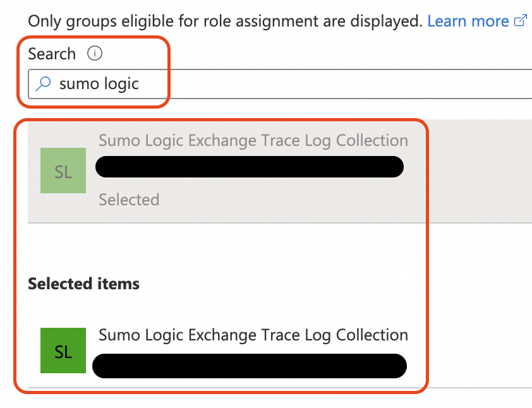Click the group name under Selected items
Image resolution: width=532 pixels, height=408 pixels.
(x=253, y=335)
